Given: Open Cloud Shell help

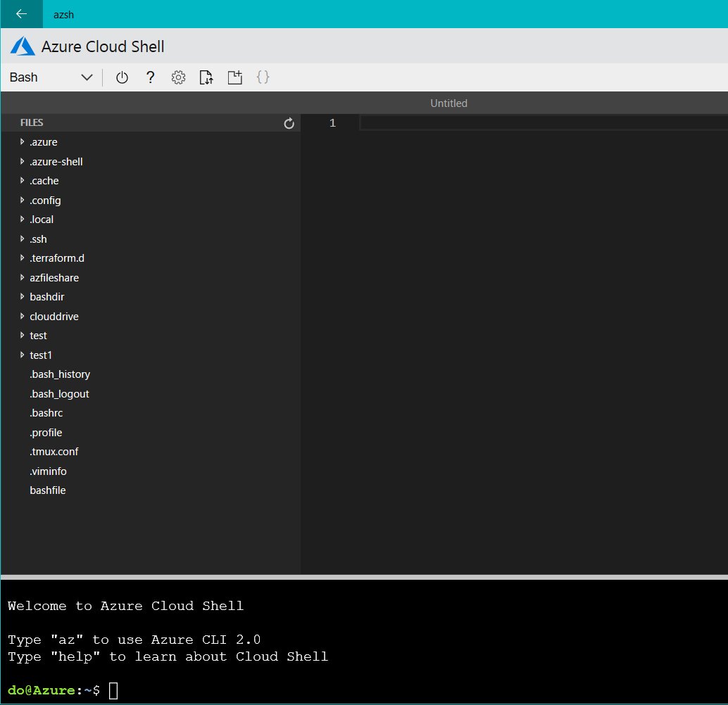Looking at the screenshot, I should (150, 77).
